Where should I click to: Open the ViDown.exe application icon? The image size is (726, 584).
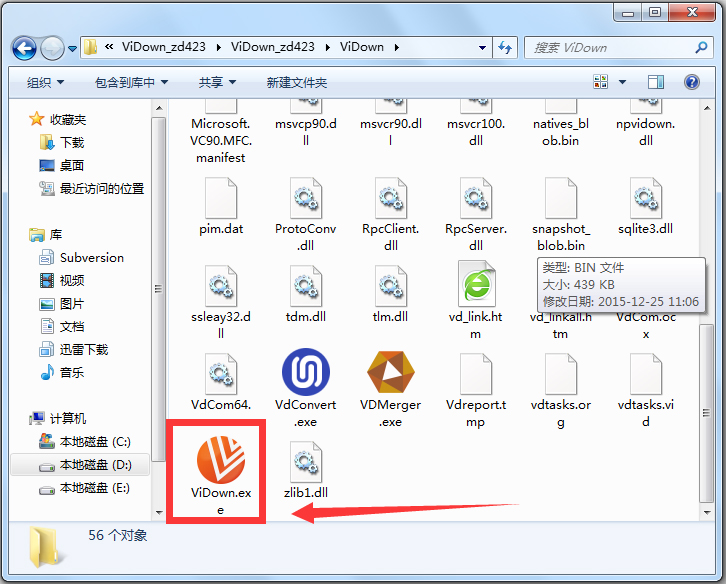[221, 459]
